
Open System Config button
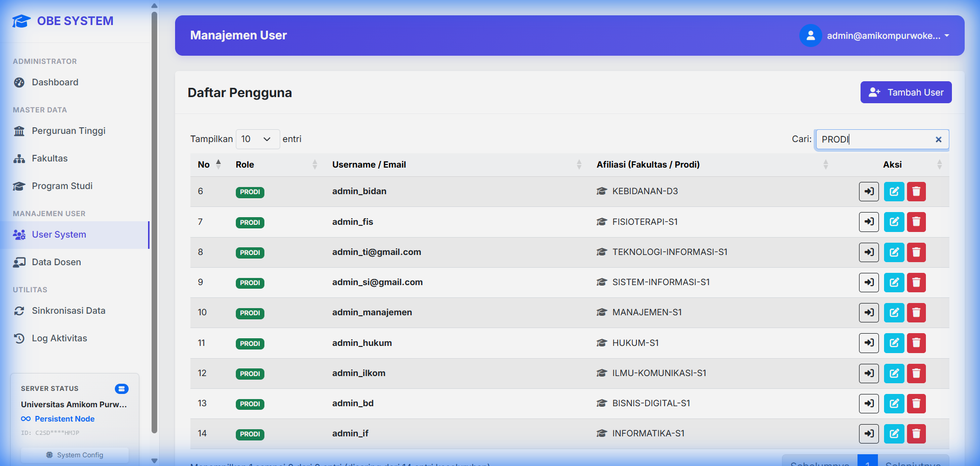point(75,455)
